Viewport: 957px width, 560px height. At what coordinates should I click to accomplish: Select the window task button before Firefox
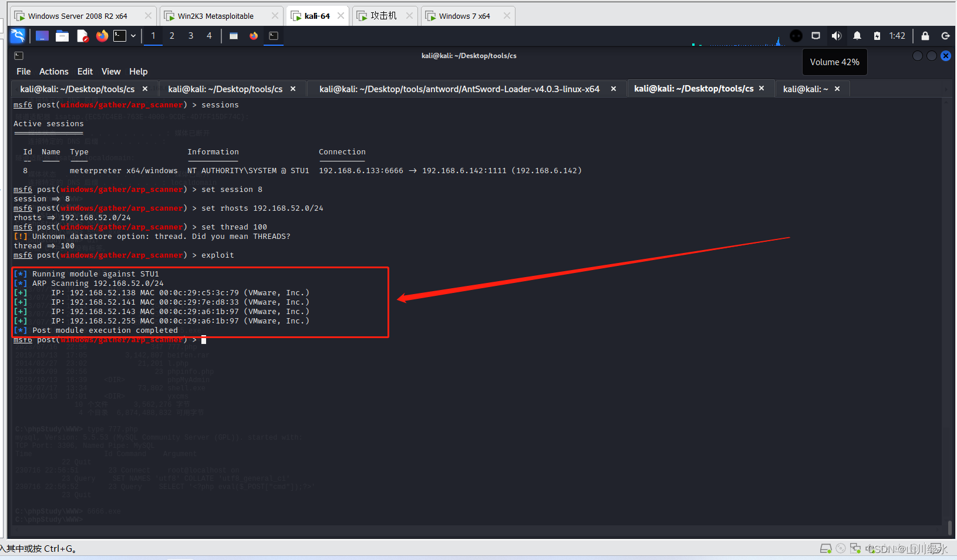(x=234, y=36)
